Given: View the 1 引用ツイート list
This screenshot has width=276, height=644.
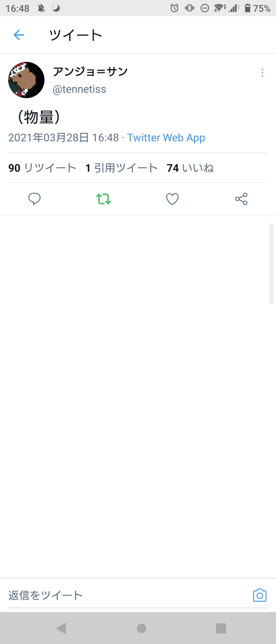Looking at the screenshot, I should coord(121,168).
